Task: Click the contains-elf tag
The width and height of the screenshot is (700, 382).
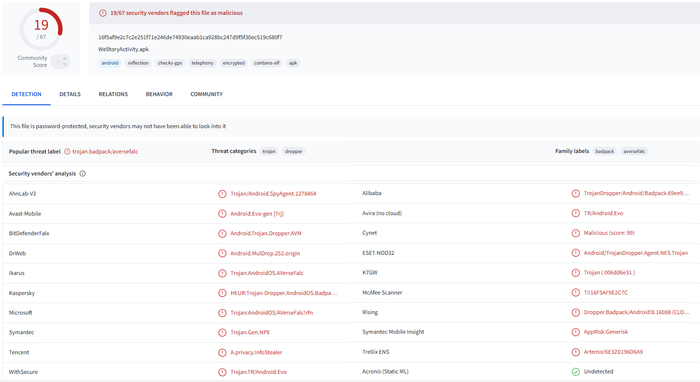Action: click(x=267, y=63)
